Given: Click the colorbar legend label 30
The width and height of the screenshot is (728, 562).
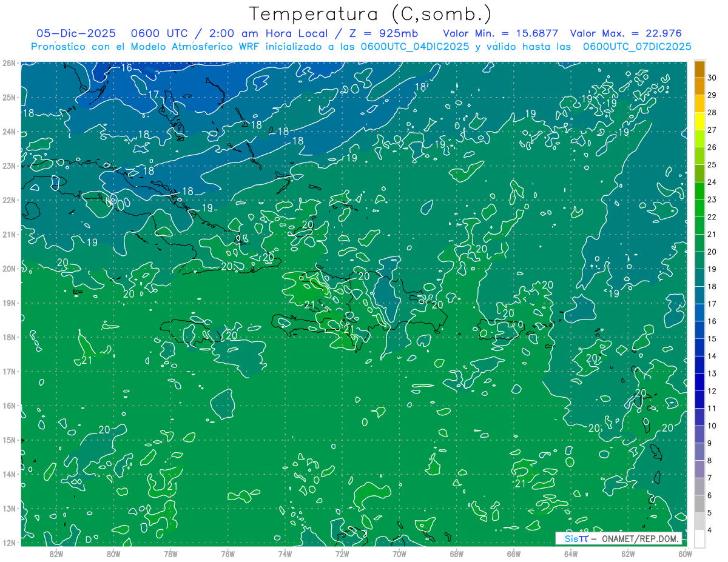Looking at the screenshot, I should 712,78.
